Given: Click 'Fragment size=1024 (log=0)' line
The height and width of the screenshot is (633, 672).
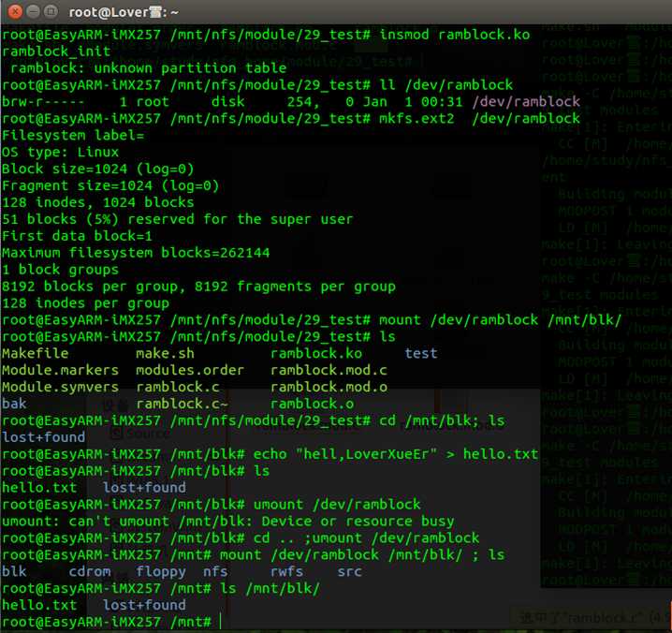Looking at the screenshot, I should 110,185.
